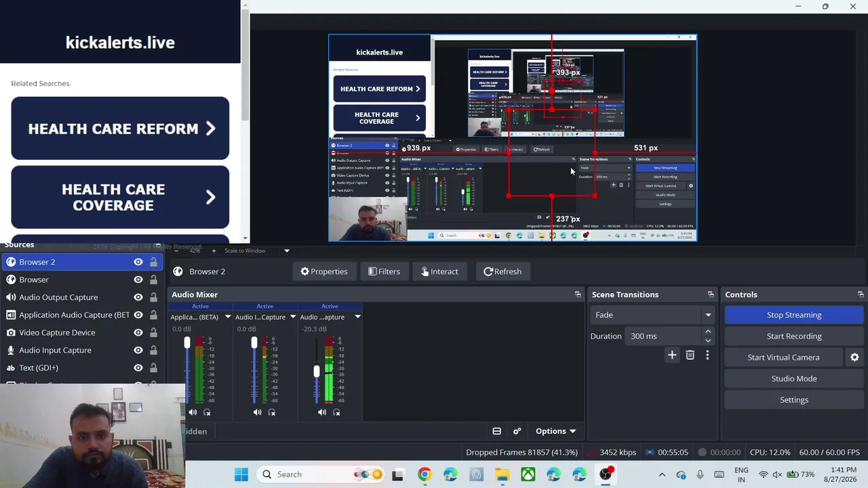Lock the Browser source
Image resolution: width=868 pixels, height=488 pixels.
(153, 279)
